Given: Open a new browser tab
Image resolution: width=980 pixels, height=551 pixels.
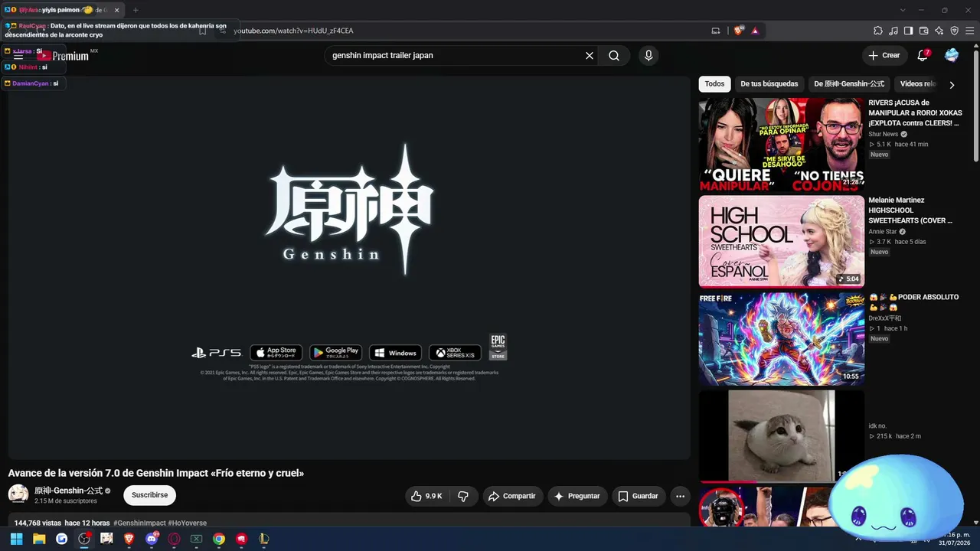Looking at the screenshot, I should 136,10.
